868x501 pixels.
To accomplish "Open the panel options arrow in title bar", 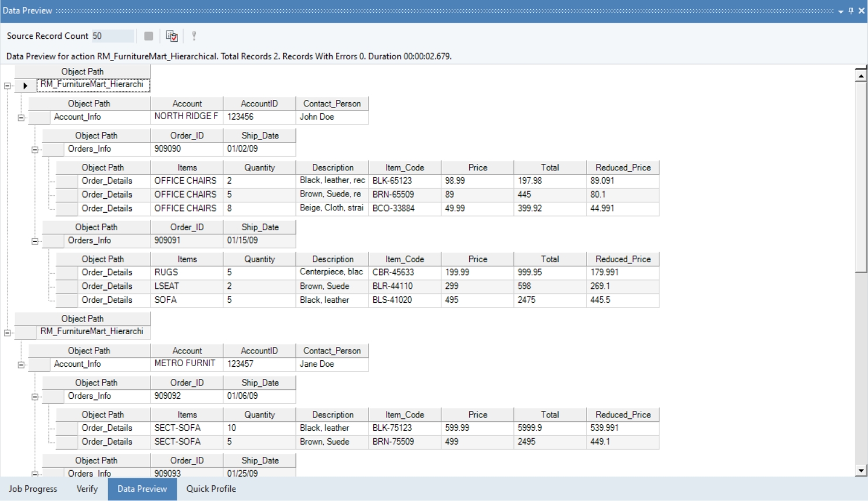I will tap(841, 11).
